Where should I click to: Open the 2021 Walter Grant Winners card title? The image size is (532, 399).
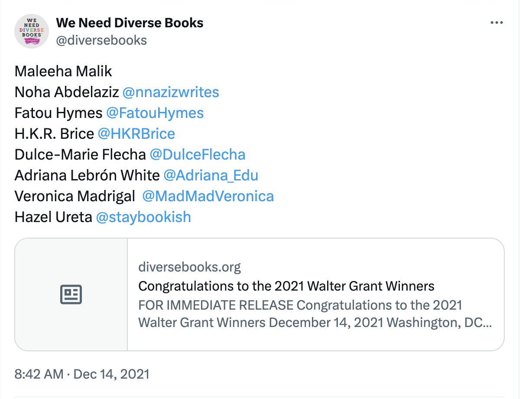[286, 286]
